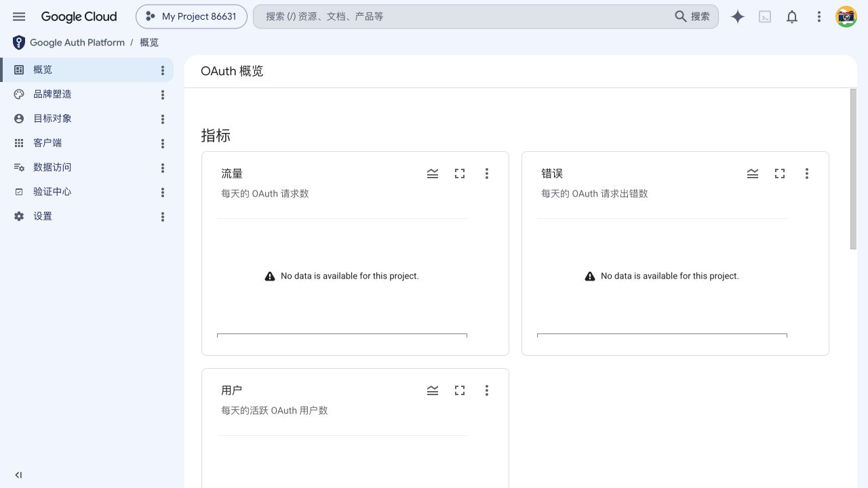Image resolution: width=868 pixels, height=488 pixels.
Task: Open more options for 验证中心 sidebar item
Action: [163, 192]
